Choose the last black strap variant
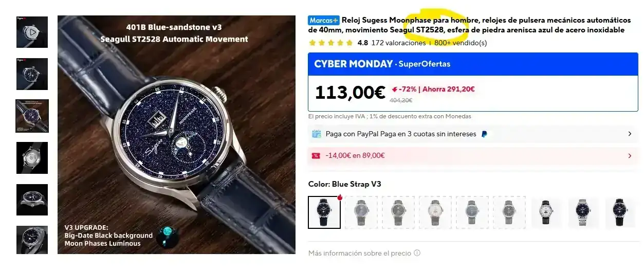644x270 pixels. [620, 212]
